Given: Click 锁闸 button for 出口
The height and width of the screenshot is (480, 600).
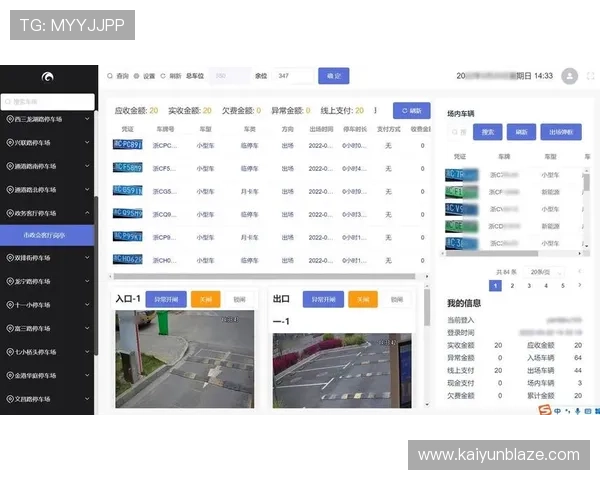Looking at the screenshot, I should point(397,299).
